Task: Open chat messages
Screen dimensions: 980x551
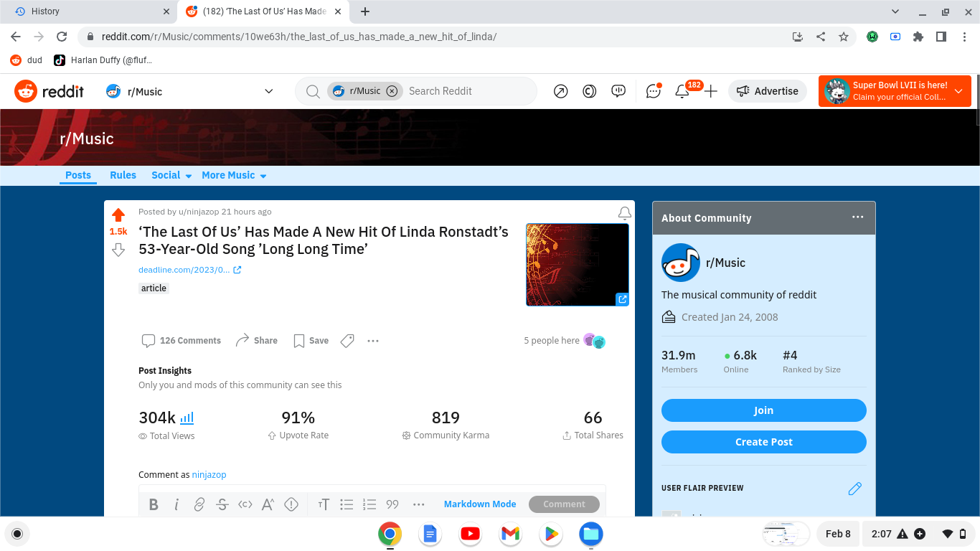Action: 653,91
